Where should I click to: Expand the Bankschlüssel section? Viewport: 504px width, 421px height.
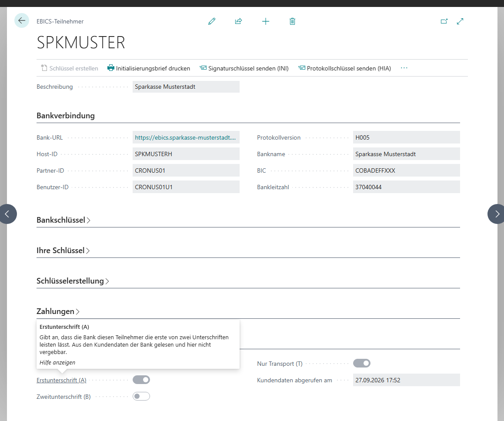click(x=63, y=220)
